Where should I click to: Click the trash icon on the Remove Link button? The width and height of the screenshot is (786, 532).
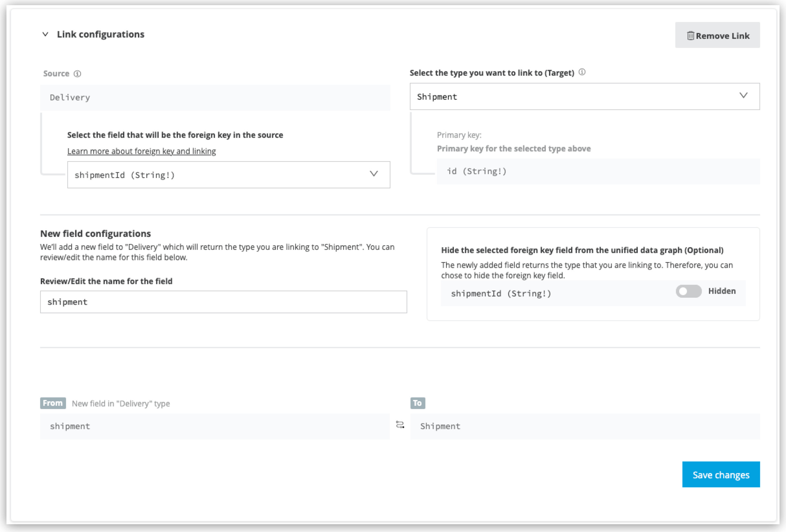691,35
